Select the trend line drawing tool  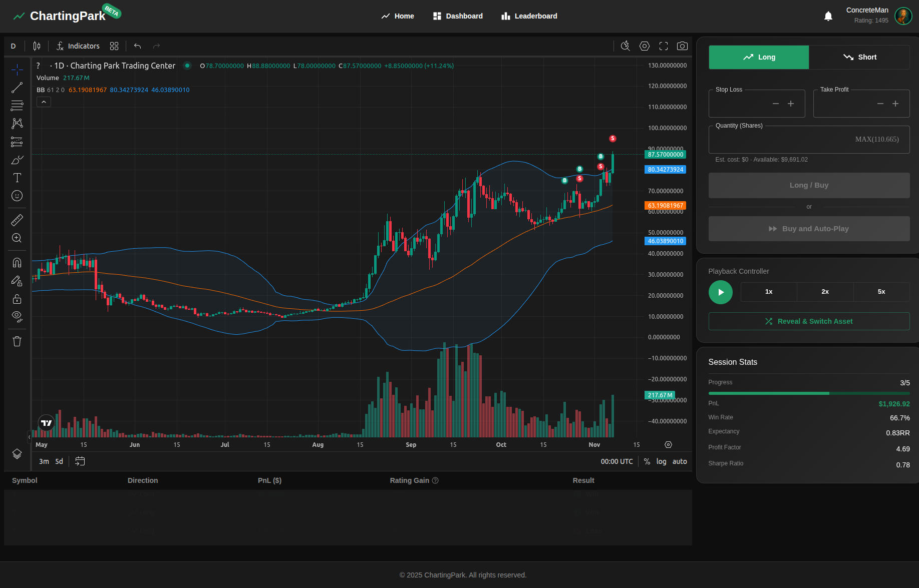(x=17, y=88)
